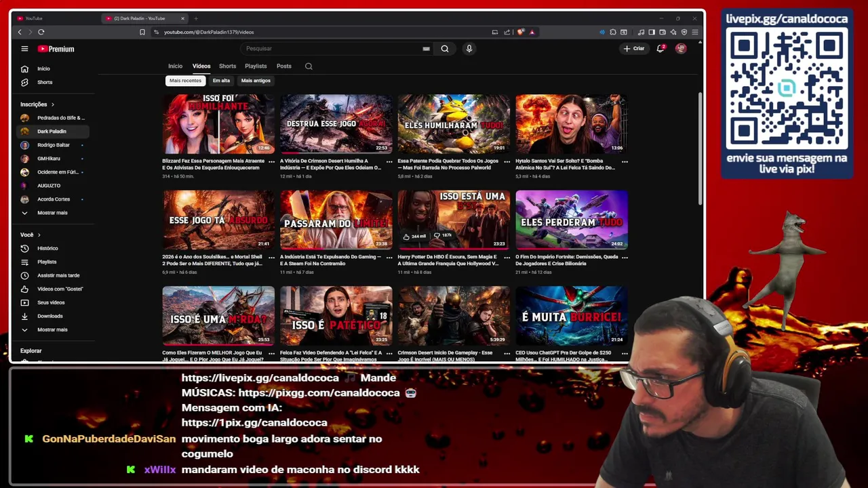Click the page vertical scrollbar
This screenshot has width=868, height=488.
(x=701, y=149)
